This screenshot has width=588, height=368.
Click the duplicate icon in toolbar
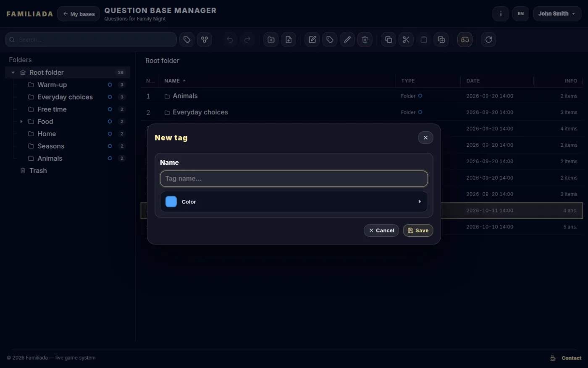(x=441, y=40)
